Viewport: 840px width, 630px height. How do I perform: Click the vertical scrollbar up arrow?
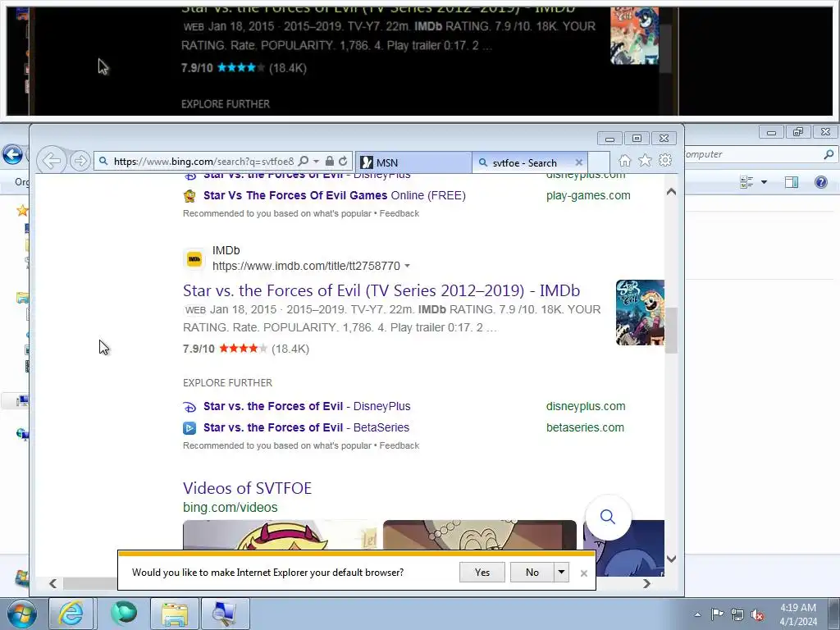(x=671, y=191)
